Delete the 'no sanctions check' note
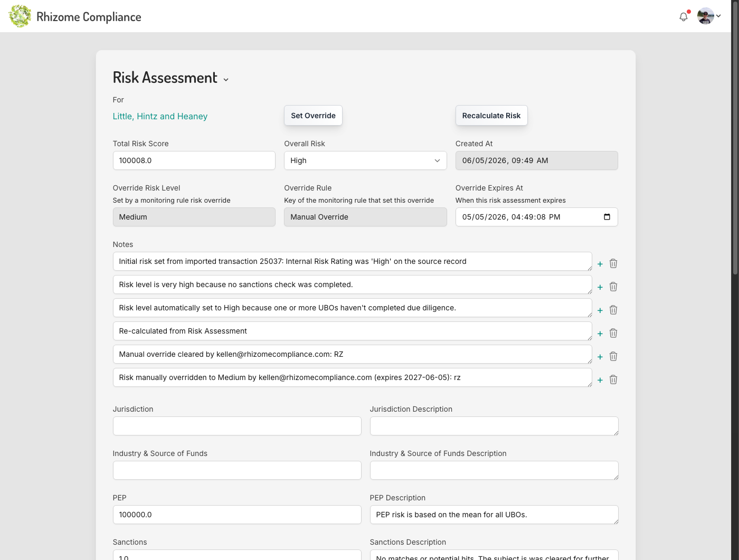Screen dimensions: 739x560 coord(613,287)
